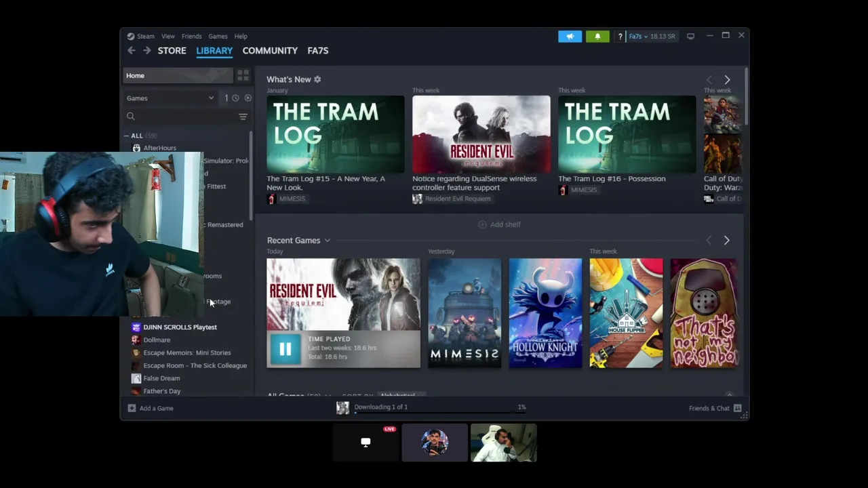Select live screen share tile
Viewport: 868px width, 488px height.
coord(366,443)
